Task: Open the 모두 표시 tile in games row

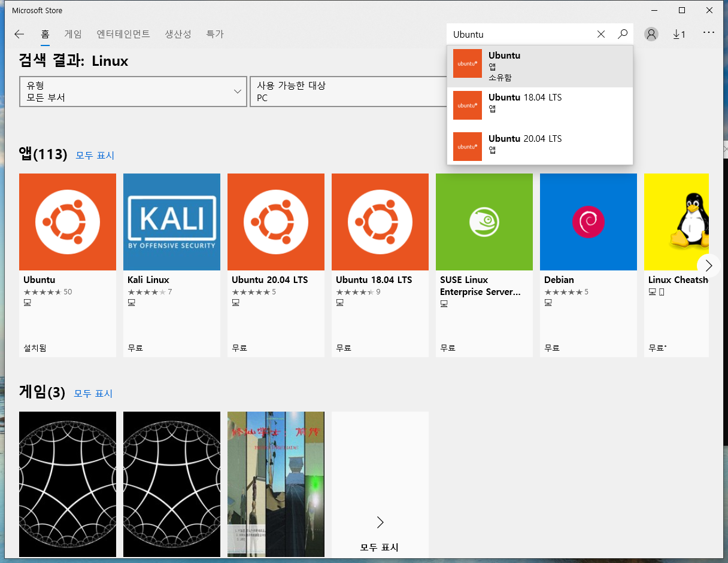Action: (380, 484)
